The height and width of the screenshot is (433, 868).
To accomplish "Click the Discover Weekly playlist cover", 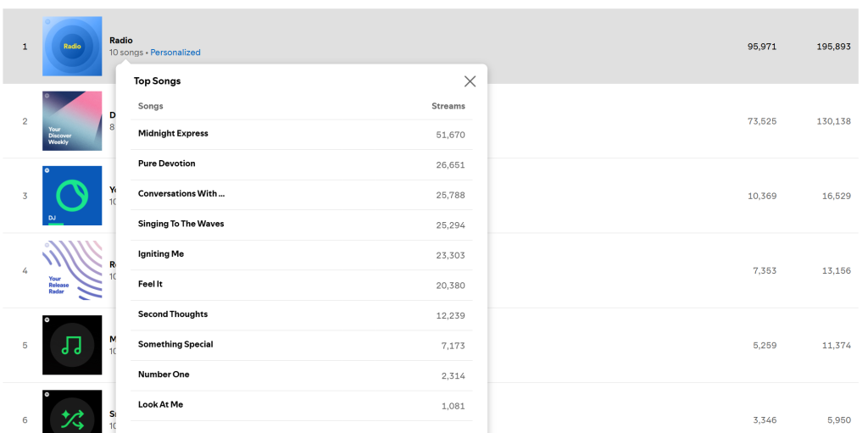I will [x=72, y=120].
